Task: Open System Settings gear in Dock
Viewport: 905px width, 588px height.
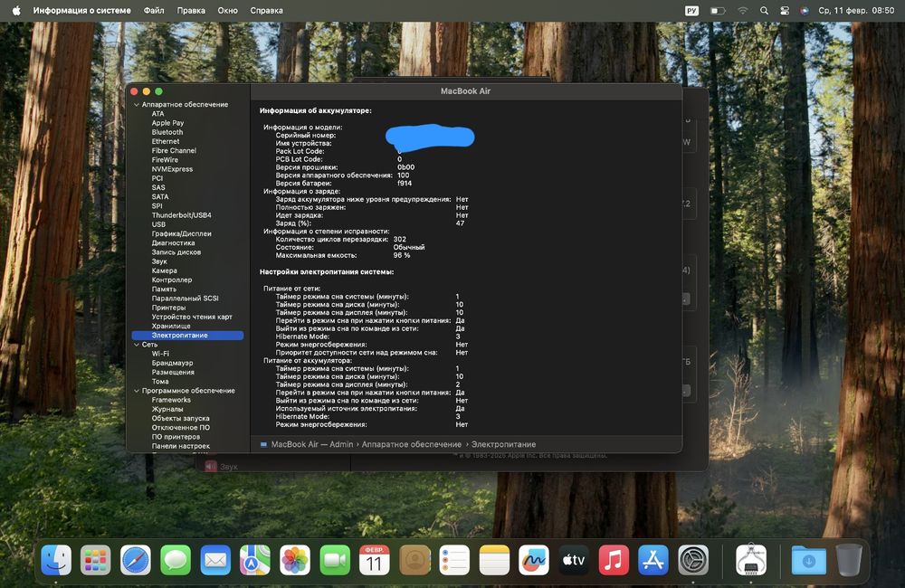Action: tap(693, 560)
